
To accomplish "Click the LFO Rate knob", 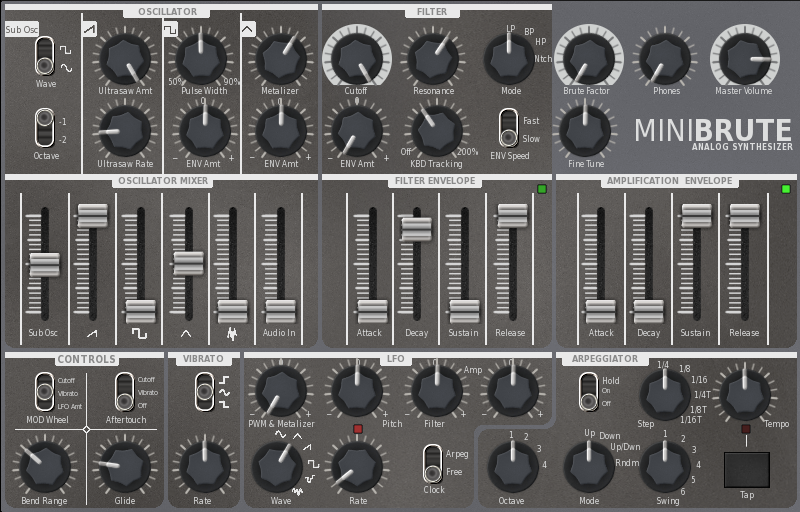I will coord(357,467).
